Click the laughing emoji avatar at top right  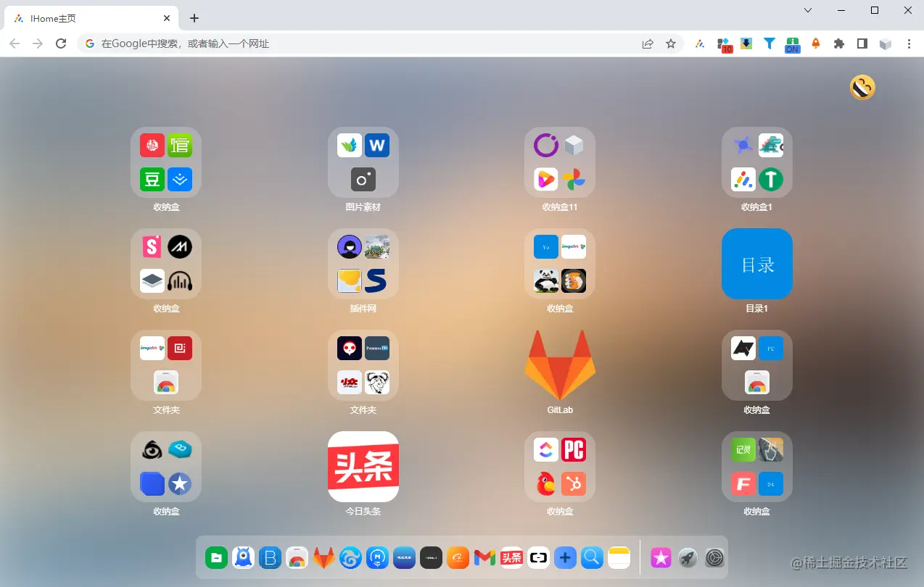(x=862, y=88)
